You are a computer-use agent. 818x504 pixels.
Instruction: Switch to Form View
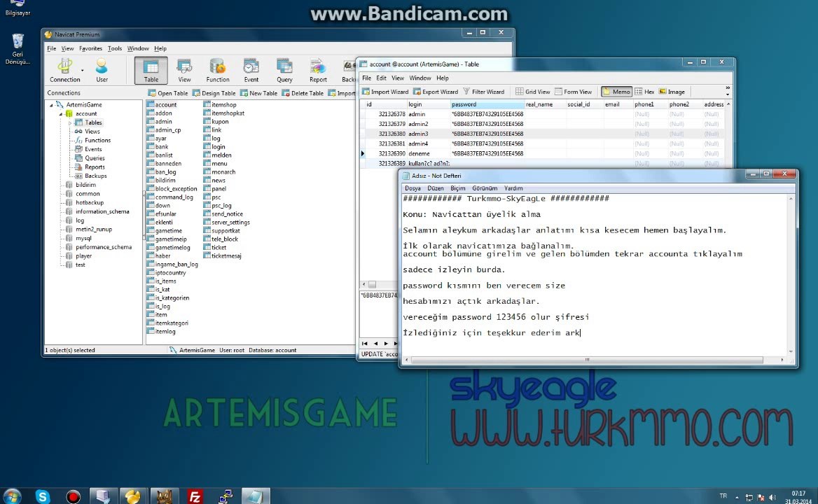[573, 92]
